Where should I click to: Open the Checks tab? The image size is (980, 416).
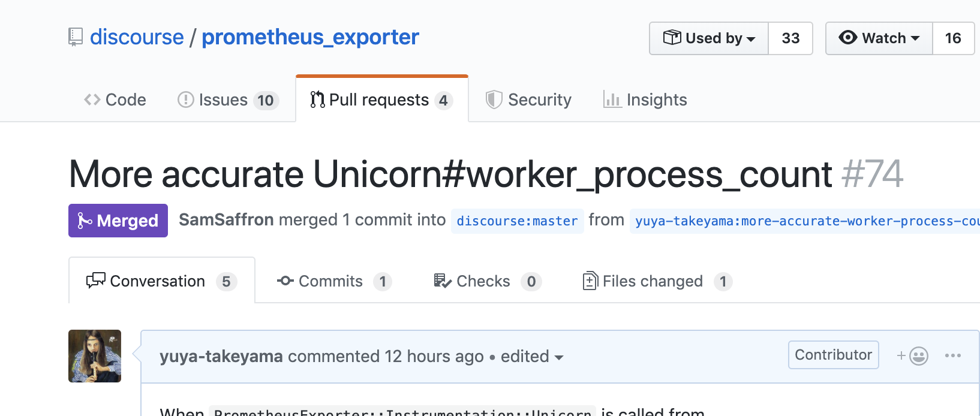[x=488, y=281]
